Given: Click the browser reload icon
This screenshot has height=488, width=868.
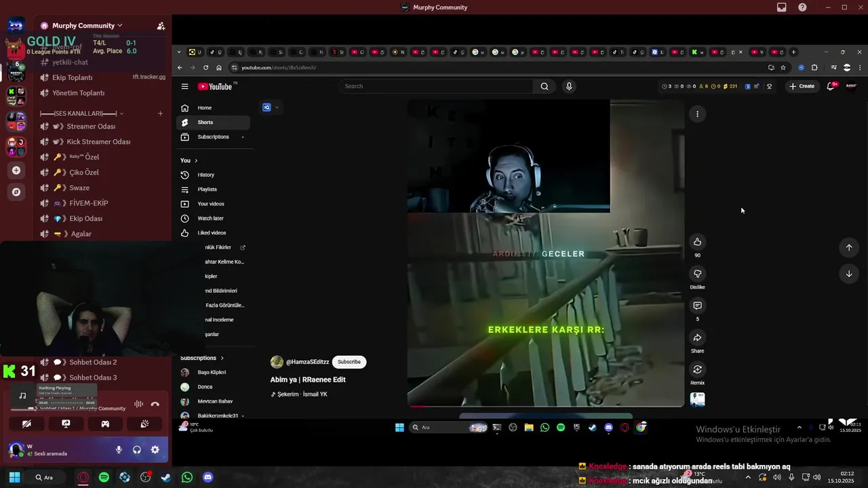Looking at the screenshot, I should [x=205, y=68].
